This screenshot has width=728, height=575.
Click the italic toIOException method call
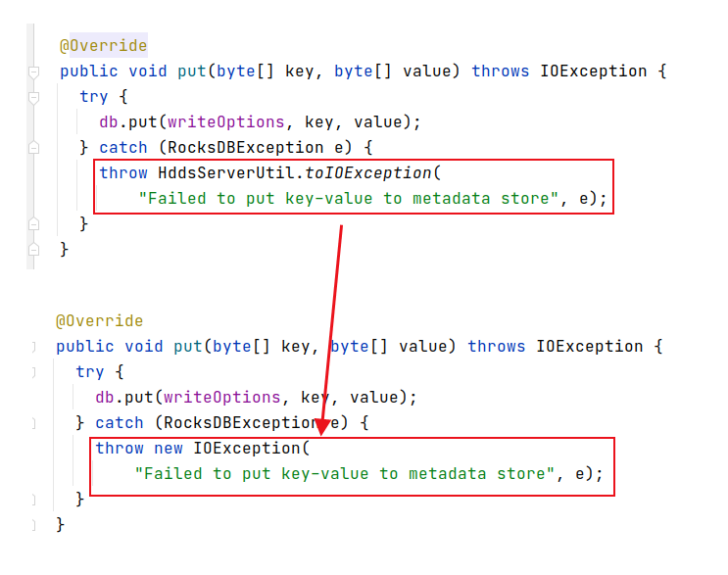[x=368, y=172]
